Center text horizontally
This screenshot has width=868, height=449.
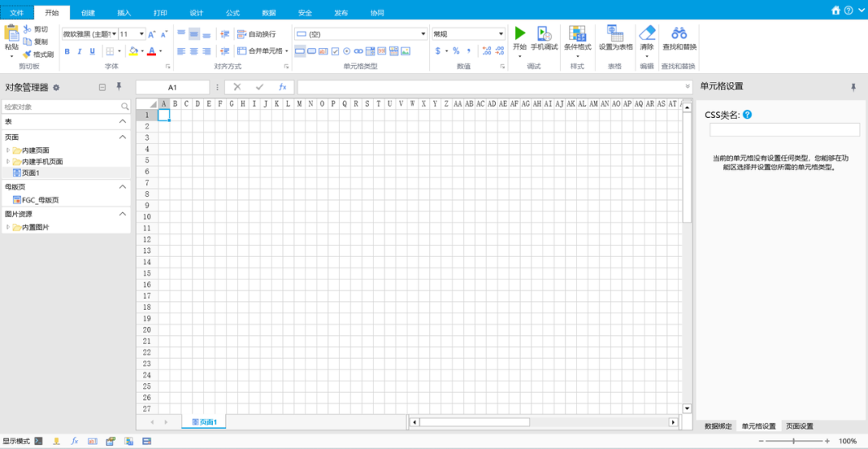194,51
